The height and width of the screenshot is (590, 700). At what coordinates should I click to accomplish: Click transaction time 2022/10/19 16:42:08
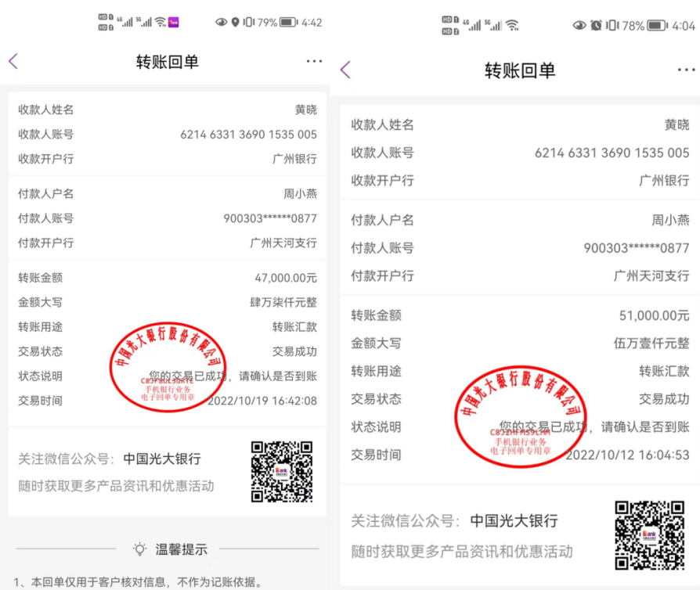tap(262, 401)
